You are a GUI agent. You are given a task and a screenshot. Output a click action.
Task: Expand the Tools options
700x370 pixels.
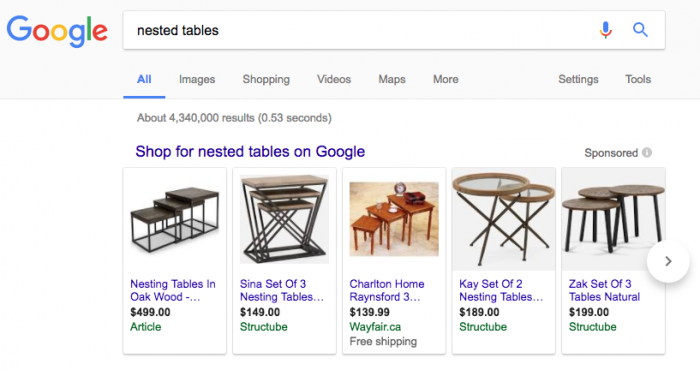(x=638, y=79)
